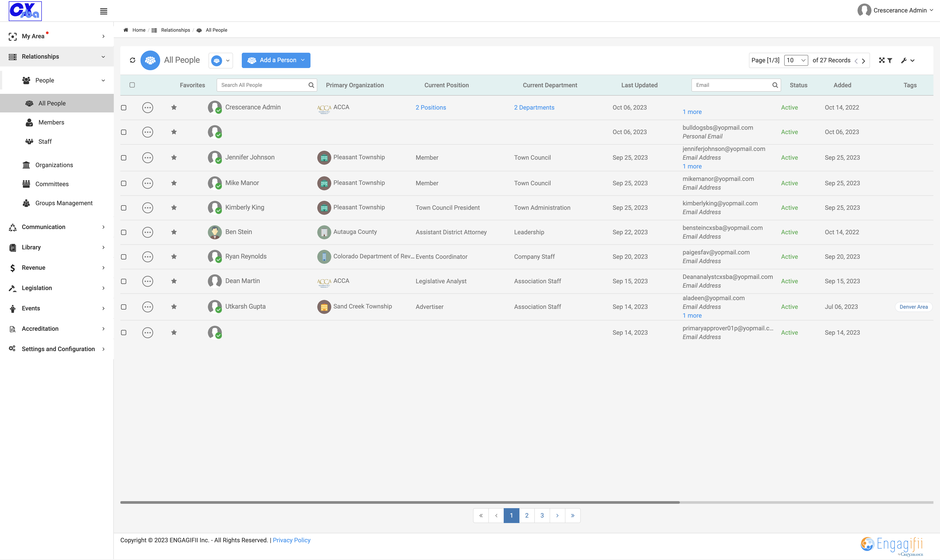The image size is (940, 560).
Task: Go to next page arrow near Records
Action: [863, 61]
